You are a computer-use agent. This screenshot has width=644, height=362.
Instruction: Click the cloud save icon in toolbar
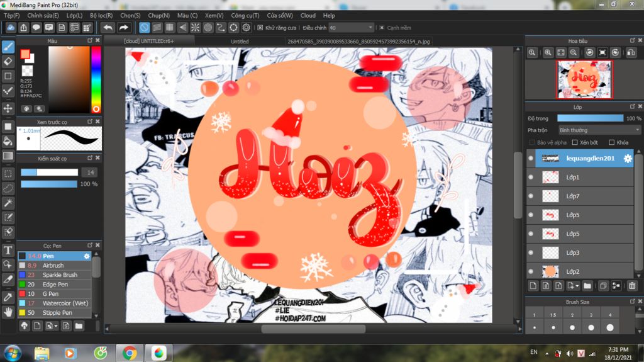click(11, 28)
